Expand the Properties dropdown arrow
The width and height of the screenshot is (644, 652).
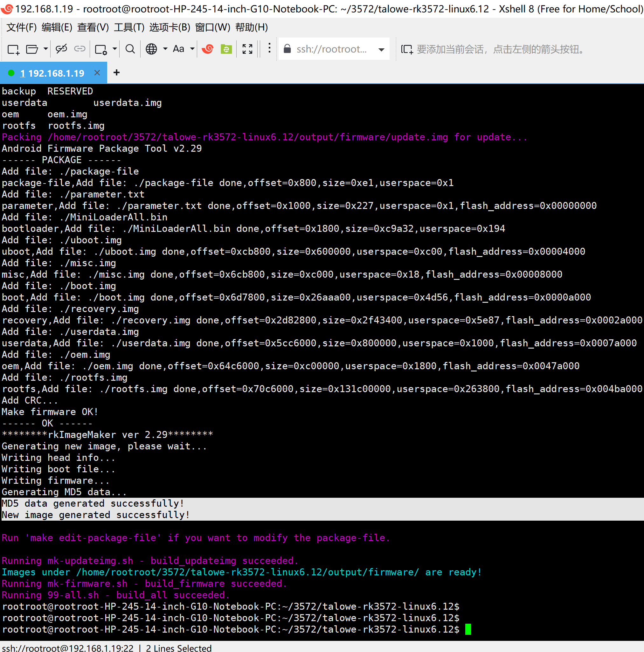click(x=115, y=49)
